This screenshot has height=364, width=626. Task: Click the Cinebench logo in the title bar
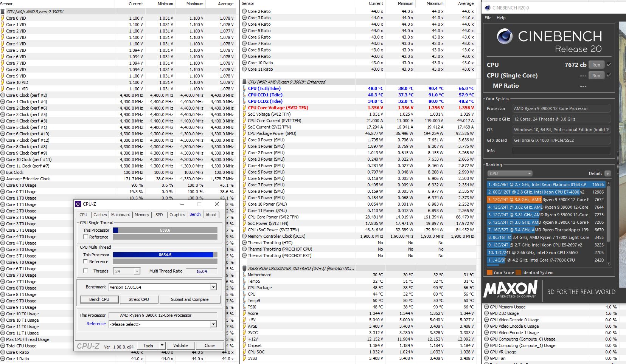click(x=488, y=8)
